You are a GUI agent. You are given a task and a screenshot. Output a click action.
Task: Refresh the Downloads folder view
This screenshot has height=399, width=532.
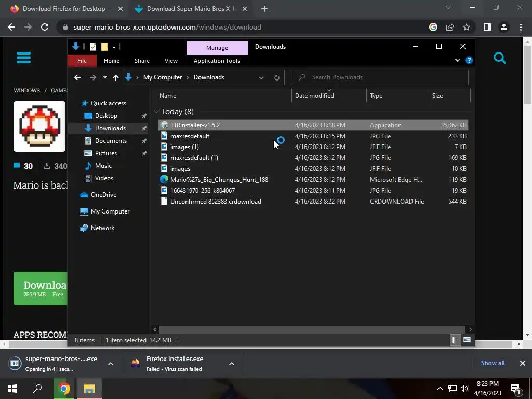pos(276,77)
